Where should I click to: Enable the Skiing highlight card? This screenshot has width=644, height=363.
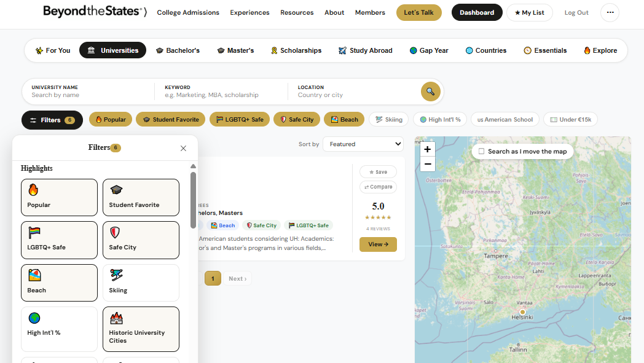click(x=141, y=283)
